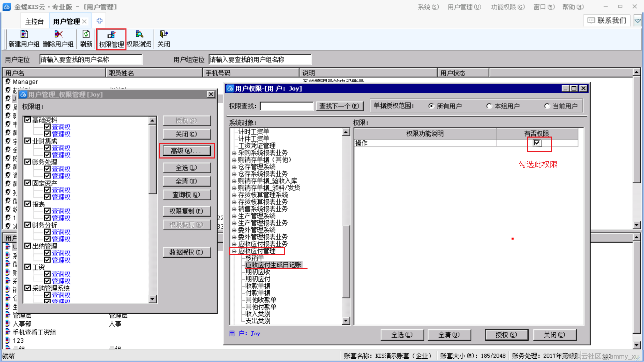Open 权限管理 from the toolbar

click(111, 39)
